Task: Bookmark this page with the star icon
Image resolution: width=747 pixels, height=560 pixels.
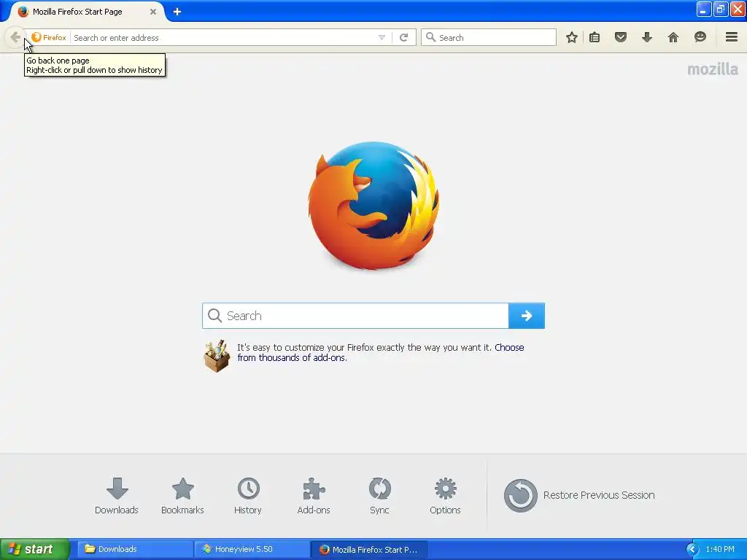Action: [572, 37]
